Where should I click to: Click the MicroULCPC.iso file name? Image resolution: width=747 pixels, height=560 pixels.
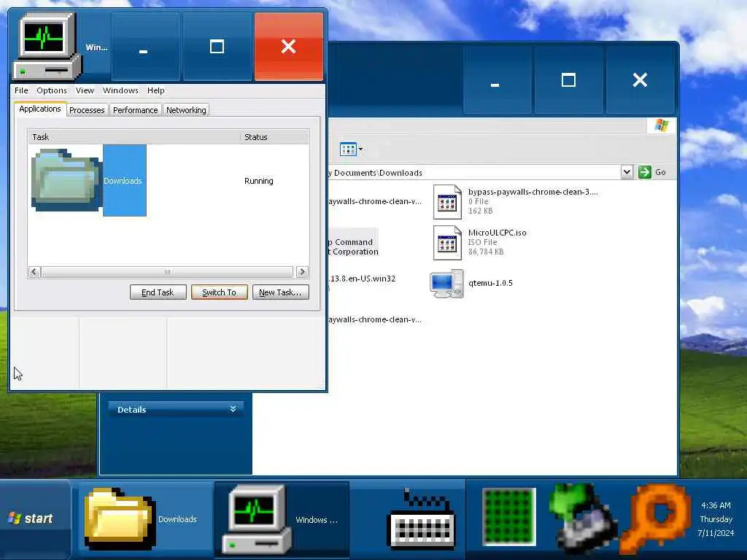(x=497, y=233)
